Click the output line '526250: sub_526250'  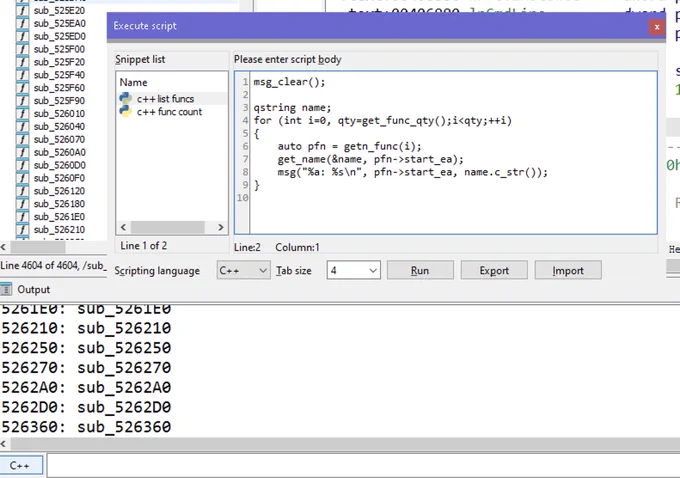(x=86, y=348)
